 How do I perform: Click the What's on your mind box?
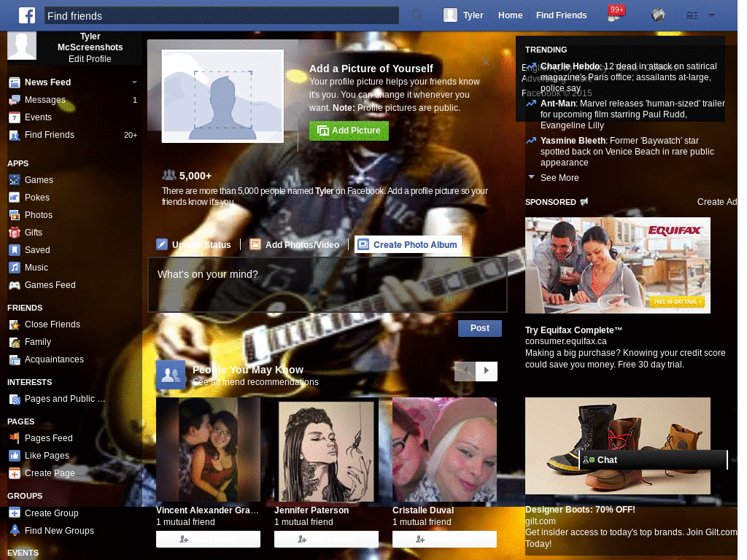pyautogui.click(x=328, y=285)
